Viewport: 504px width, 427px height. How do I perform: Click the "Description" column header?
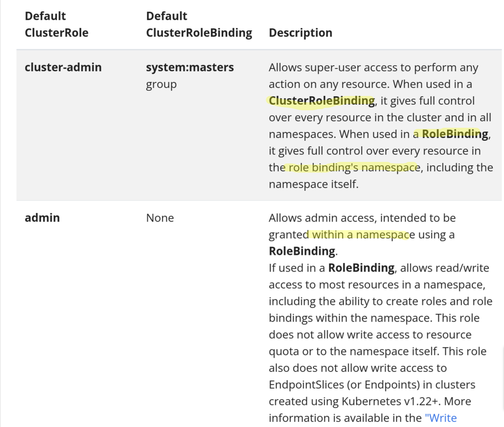click(300, 33)
